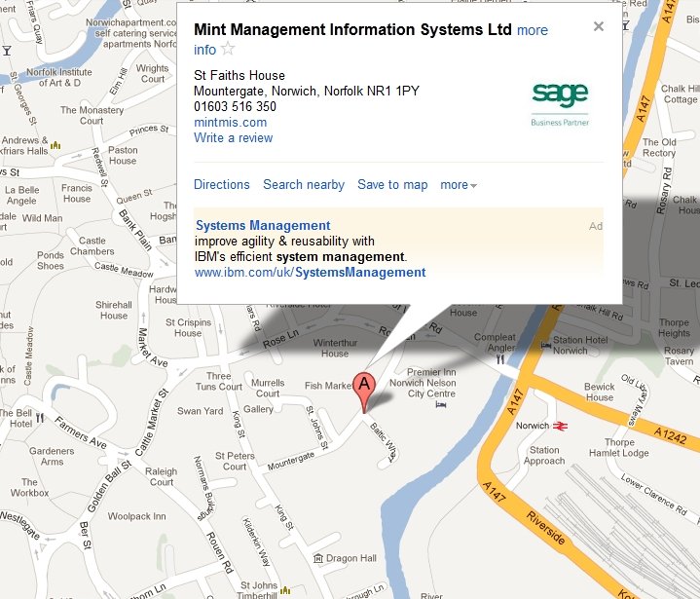The image size is (700, 599).
Task: Click the Farmers Ave street label
Action: tap(81, 432)
